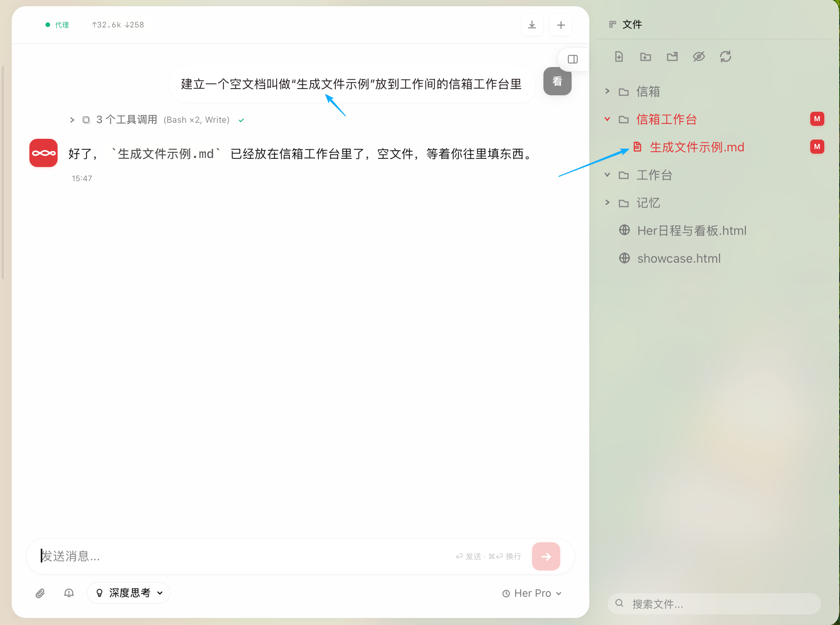Click the open-folder-external icon in toolbar

[x=672, y=56]
